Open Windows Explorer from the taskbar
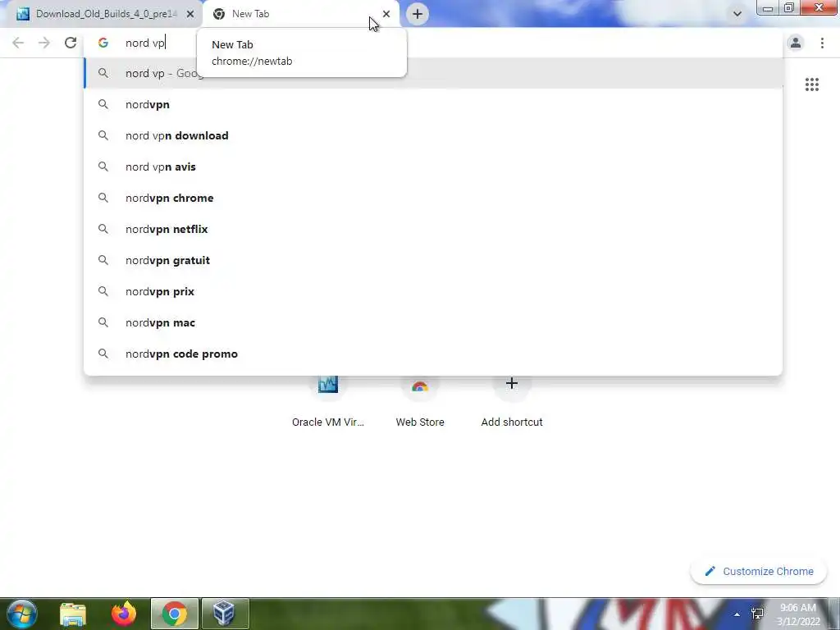The width and height of the screenshot is (840, 630). point(73,614)
